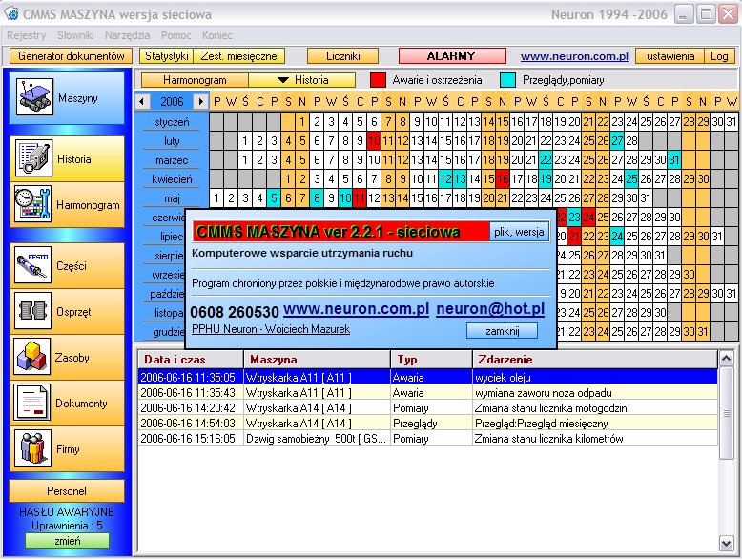Click the cyan Przeglądy, pomiary swatch
This screenshot has width=742, height=560.
click(507, 80)
